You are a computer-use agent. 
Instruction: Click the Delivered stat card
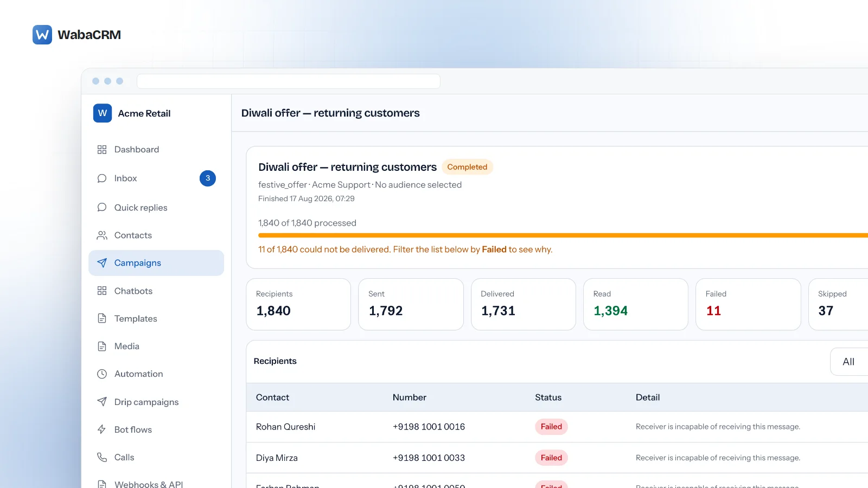pyautogui.click(x=524, y=304)
